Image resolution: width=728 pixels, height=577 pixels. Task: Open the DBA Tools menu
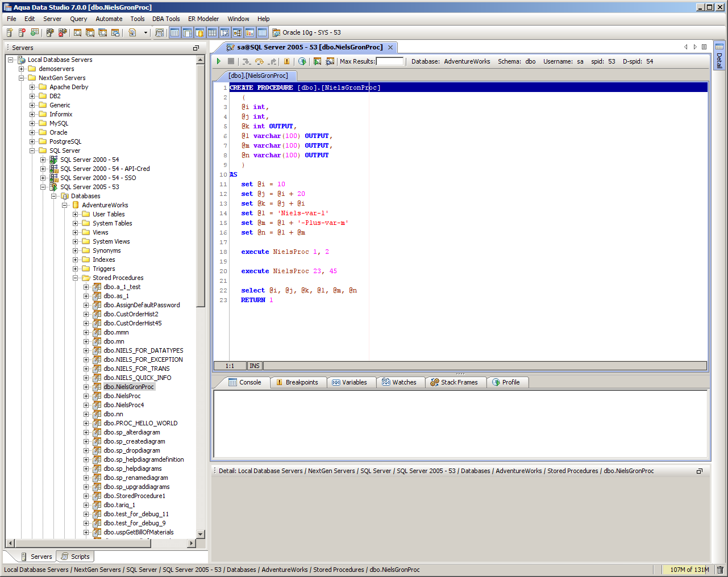pyautogui.click(x=165, y=19)
